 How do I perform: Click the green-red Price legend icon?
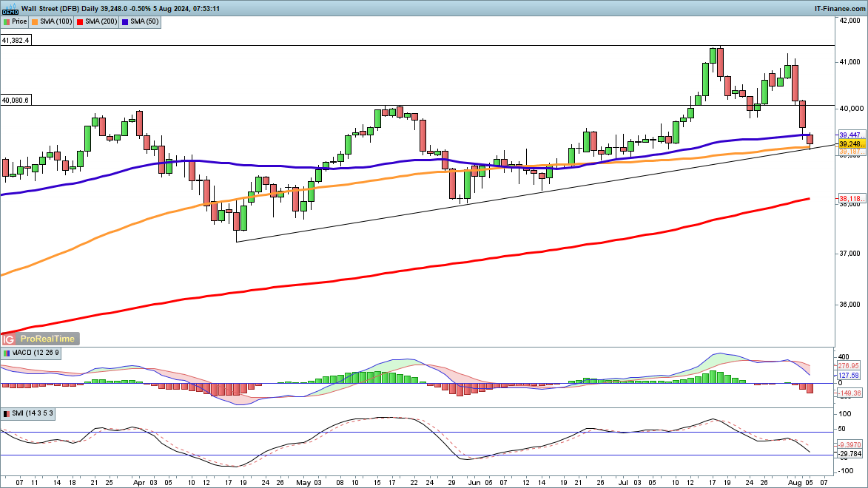(7, 22)
